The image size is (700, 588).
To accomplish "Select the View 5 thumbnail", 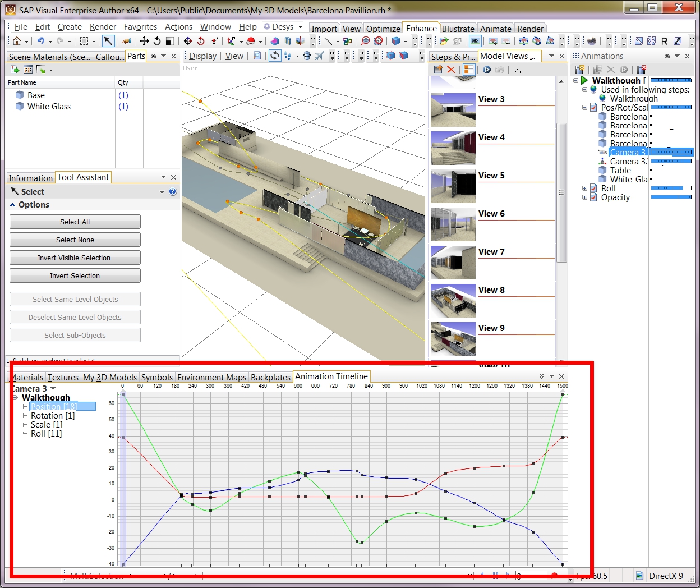I will [x=453, y=187].
